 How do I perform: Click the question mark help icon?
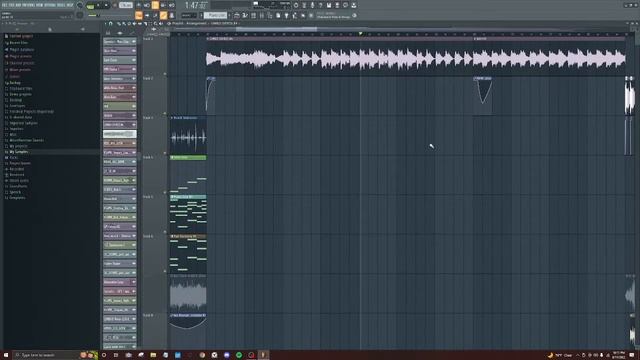pyautogui.click(x=320, y=5)
